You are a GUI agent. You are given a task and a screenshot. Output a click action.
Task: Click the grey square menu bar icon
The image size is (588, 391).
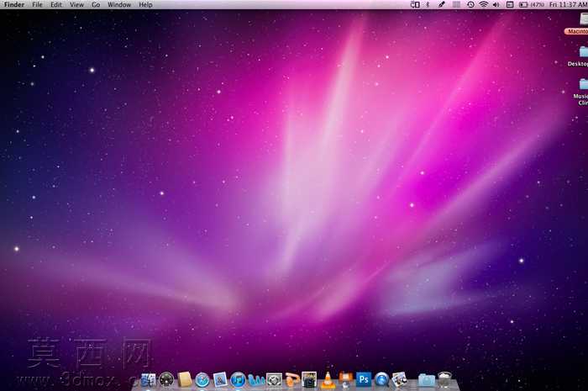pyautogui.click(x=456, y=4)
